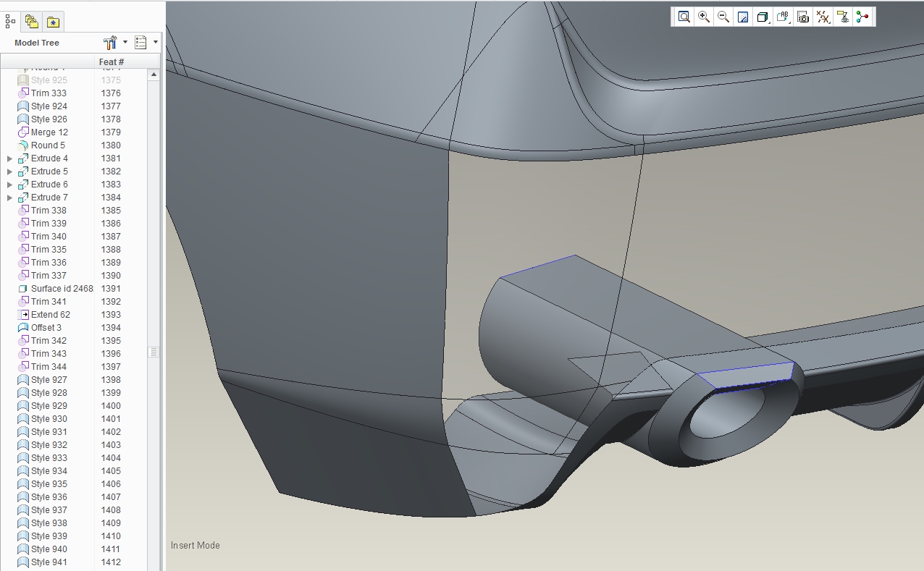
Task: Select the Style 928 feature
Action: pyautogui.click(x=49, y=393)
